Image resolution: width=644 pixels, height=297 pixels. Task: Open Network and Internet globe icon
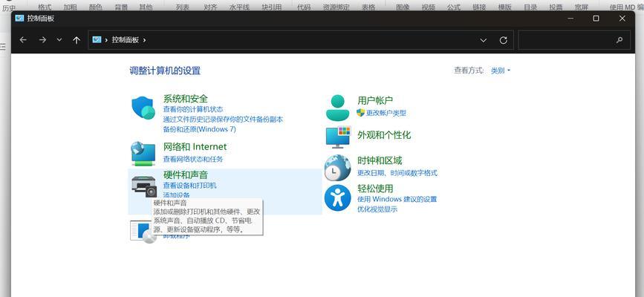pos(143,153)
